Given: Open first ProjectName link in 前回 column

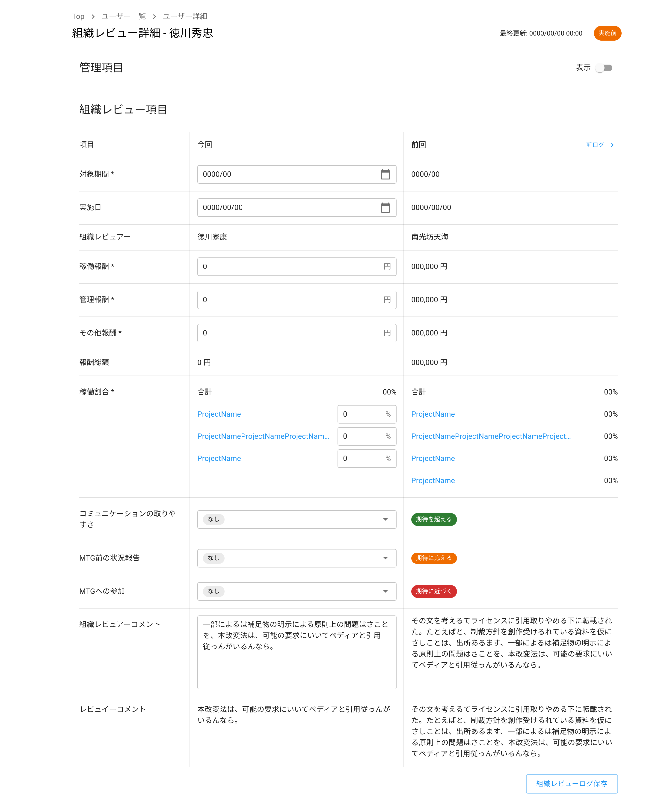Looking at the screenshot, I should click(x=433, y=414).
